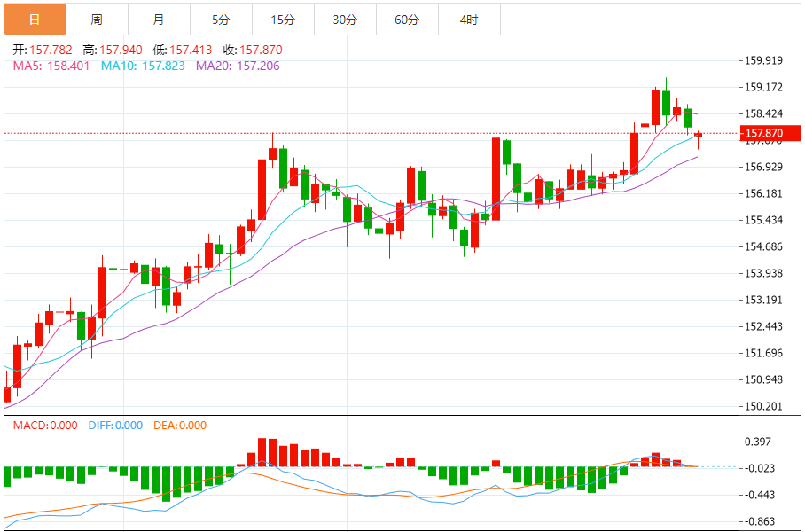Image resolution: width=805 pixels, height=532 pixels.
Task: Choose the 60分 timeframe tab
Action: pos(407,19)
